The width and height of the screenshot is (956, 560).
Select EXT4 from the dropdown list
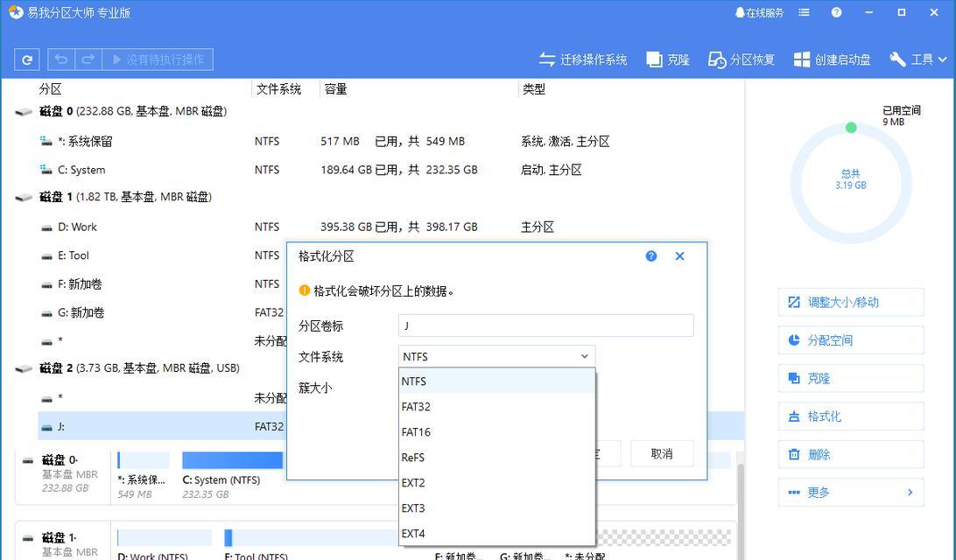pos(496,534)
